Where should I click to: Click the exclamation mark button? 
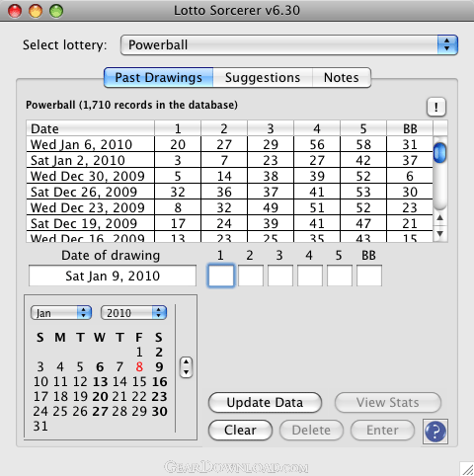pyautogui.click(x=436, y=107)
